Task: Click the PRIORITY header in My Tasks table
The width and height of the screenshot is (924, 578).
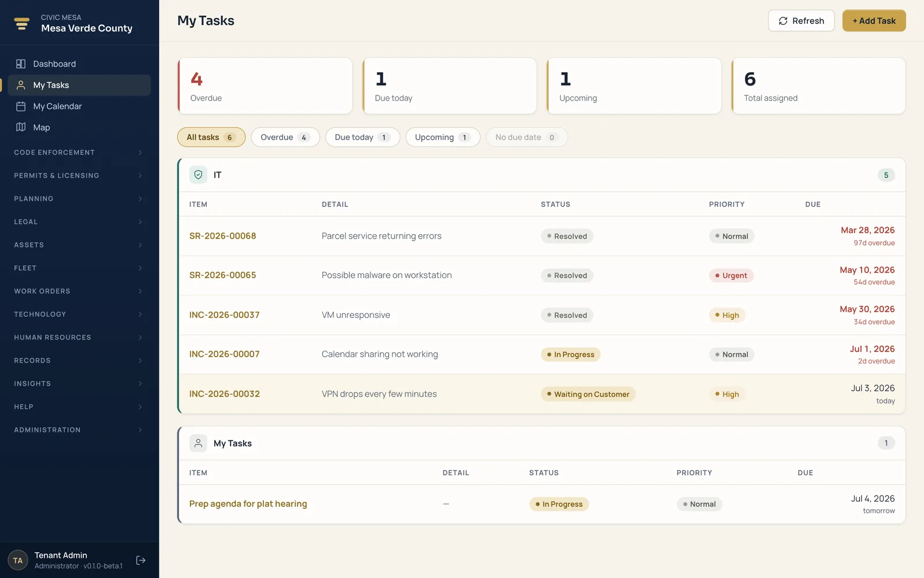Action: (694, 473)
